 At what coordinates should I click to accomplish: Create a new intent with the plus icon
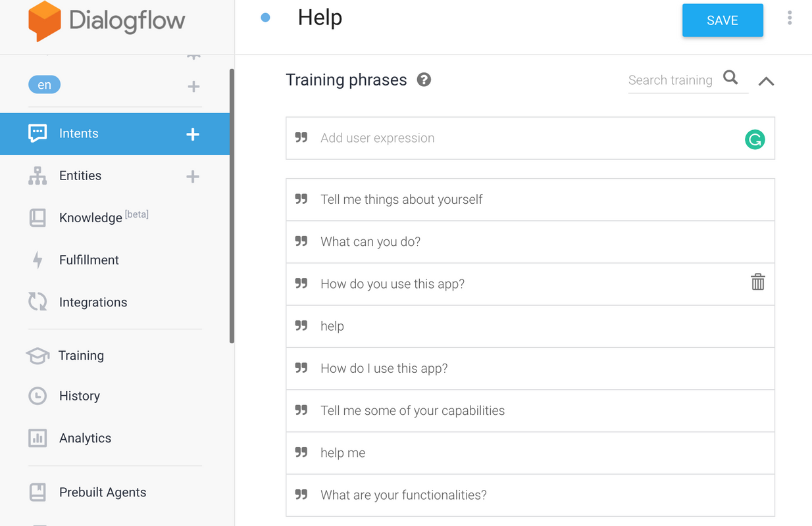point(193,134)
